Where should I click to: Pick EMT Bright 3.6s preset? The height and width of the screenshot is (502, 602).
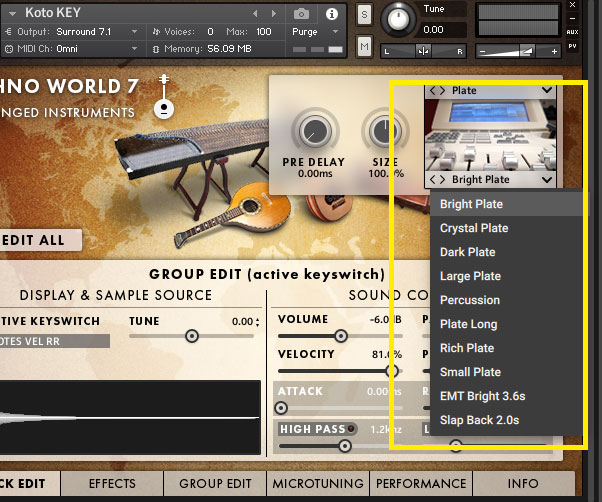point(506,396)
